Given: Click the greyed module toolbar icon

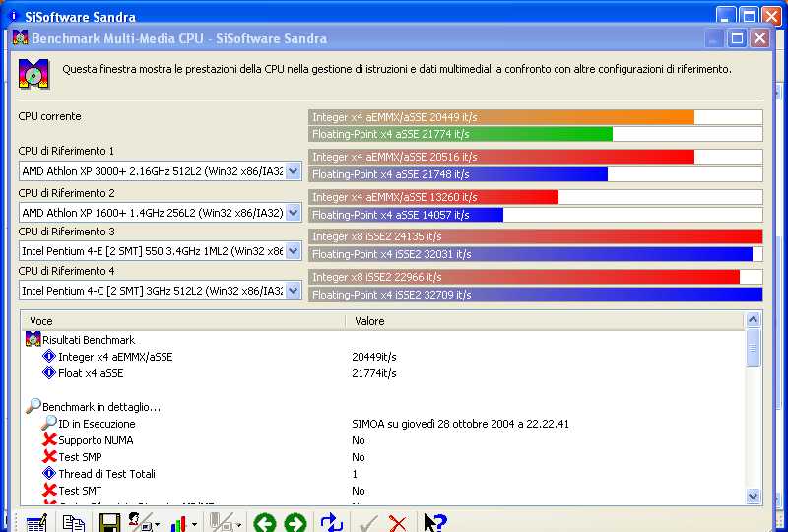Looking at the screenshot, I should 221,522.
